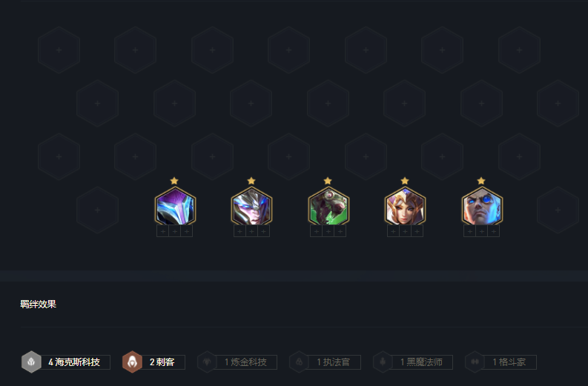Click the 2 刺客 trait label

[162, 362]
